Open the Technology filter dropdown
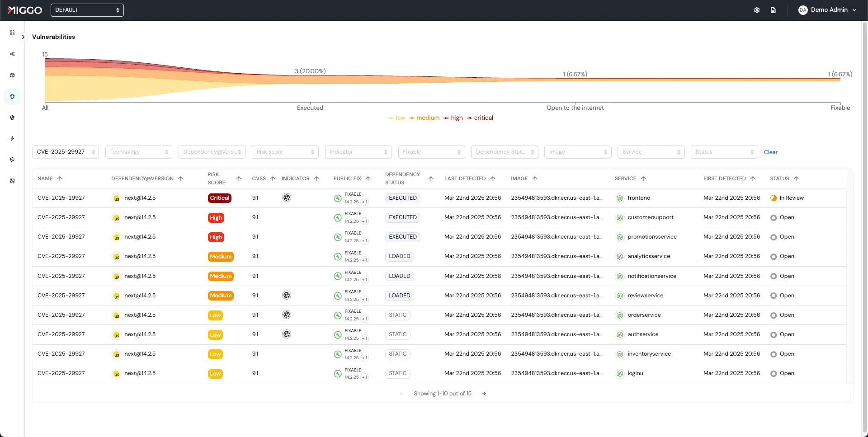Screen dimensions: 868x437 point(139,152)
